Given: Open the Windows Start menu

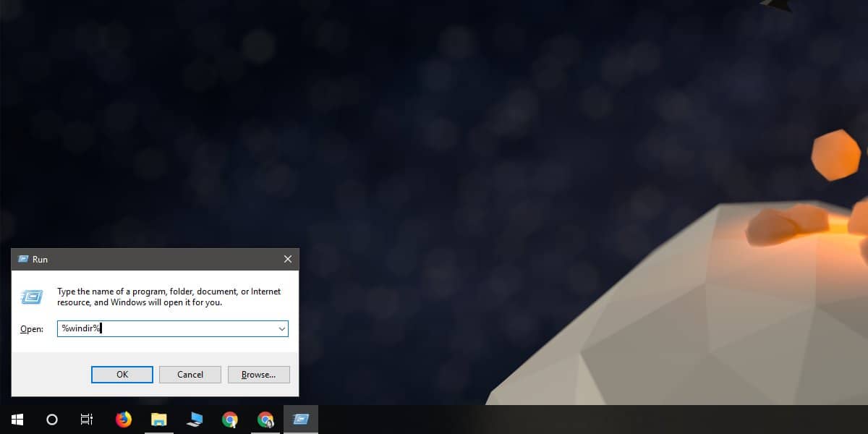Looking at the screenshot, I should [x=17, y=420].
